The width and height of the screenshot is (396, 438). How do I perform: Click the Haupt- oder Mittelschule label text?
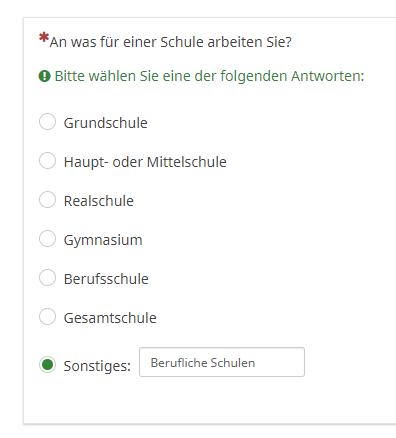(145, 162)
